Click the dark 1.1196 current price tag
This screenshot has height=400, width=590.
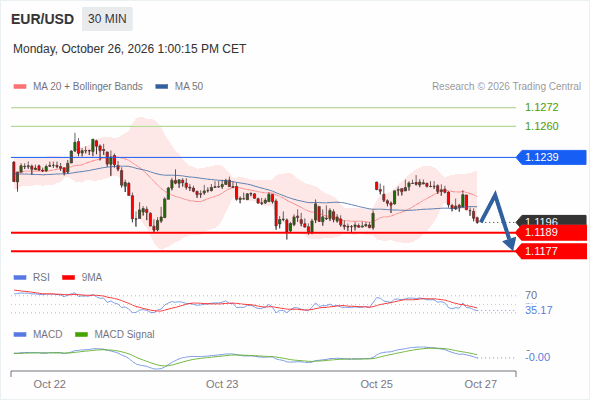click(552, 220)
